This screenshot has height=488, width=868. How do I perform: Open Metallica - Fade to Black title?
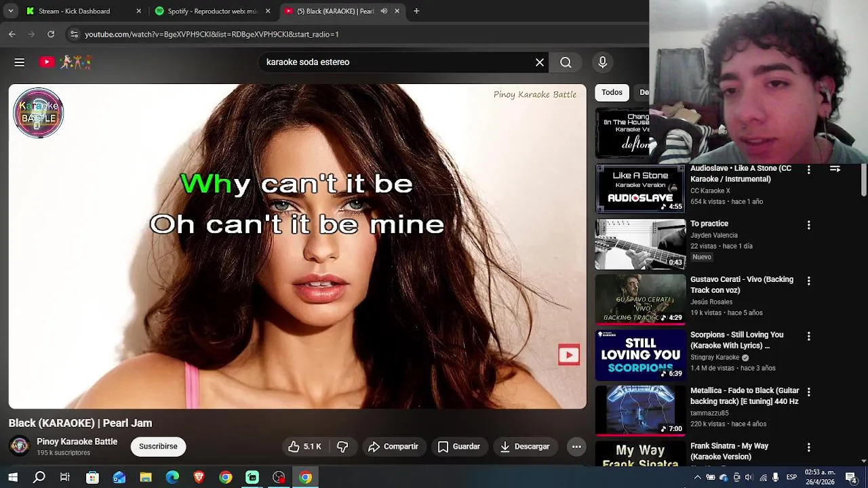coord(745,396)
